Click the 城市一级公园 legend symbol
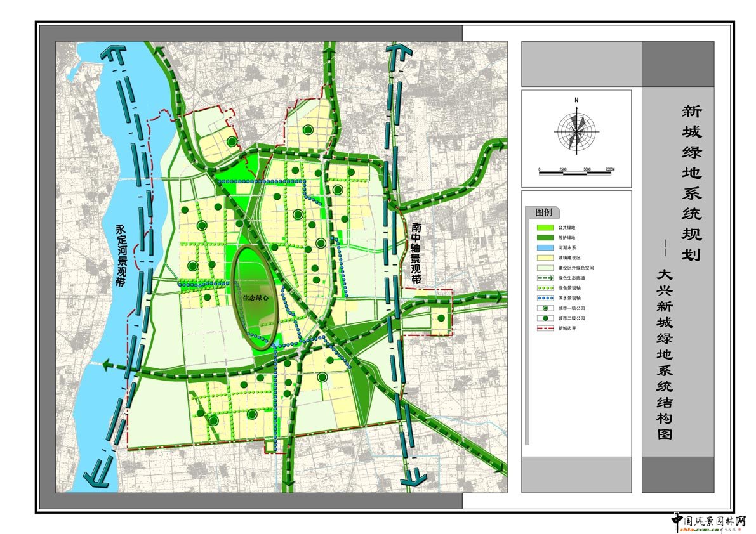The image size is (756, 534). (546, 308)
